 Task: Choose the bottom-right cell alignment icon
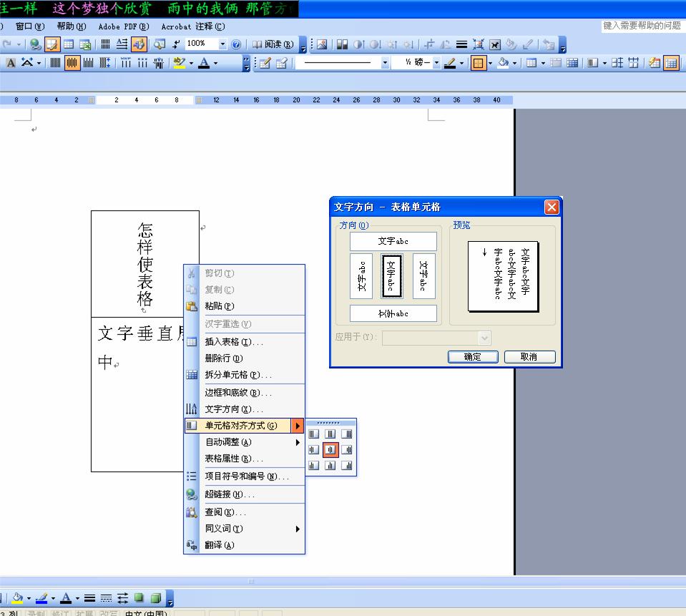click(347, 466)
